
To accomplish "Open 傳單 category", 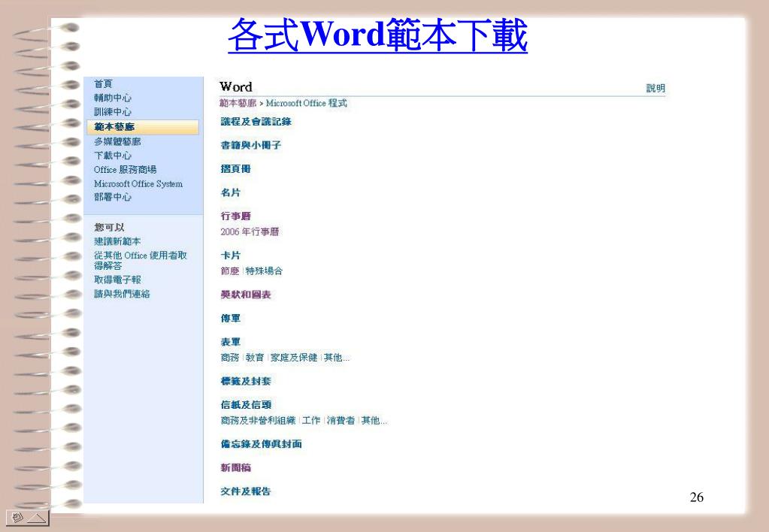I will pos(231,318).
